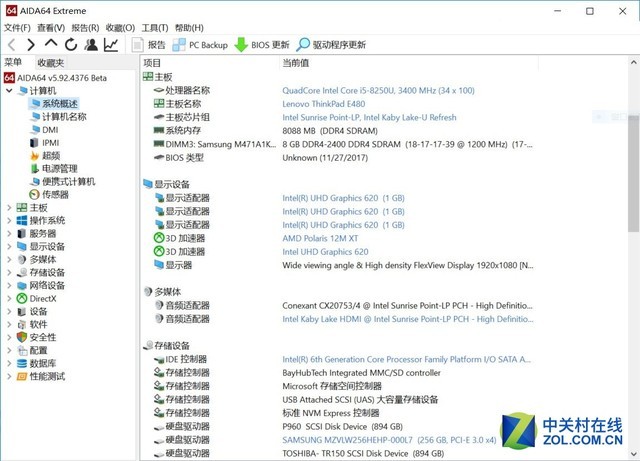Screen dimensions: 640x461
Task: Expand the 显示设备 tree node
Action: click(x=9, y=247)
